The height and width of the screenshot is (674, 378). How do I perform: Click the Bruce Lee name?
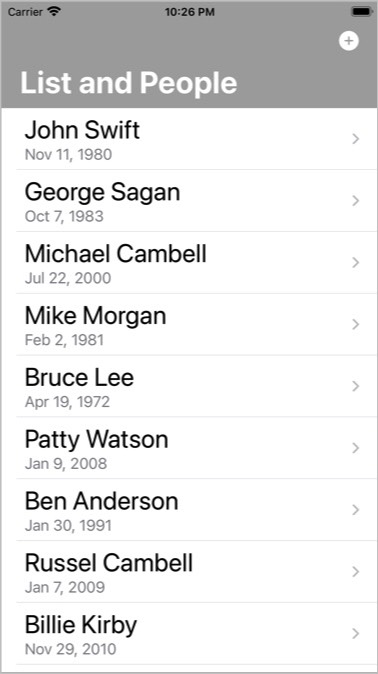(79, 377)
